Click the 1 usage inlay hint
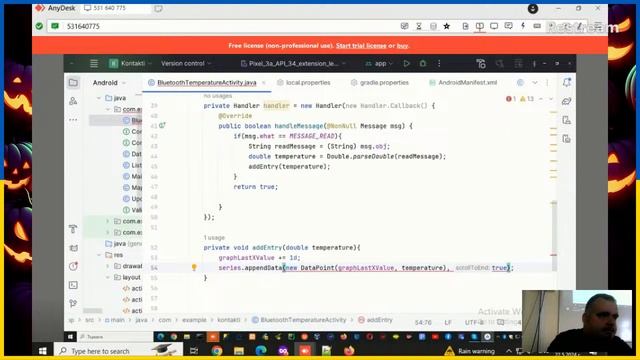640x360 pixels. click(x=214, y=238)
